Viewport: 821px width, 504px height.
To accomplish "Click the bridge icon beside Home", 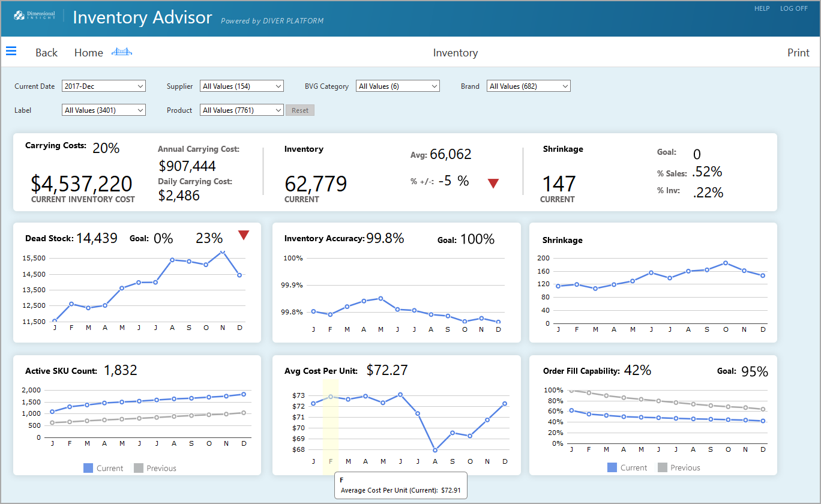I will click(122, 52).
